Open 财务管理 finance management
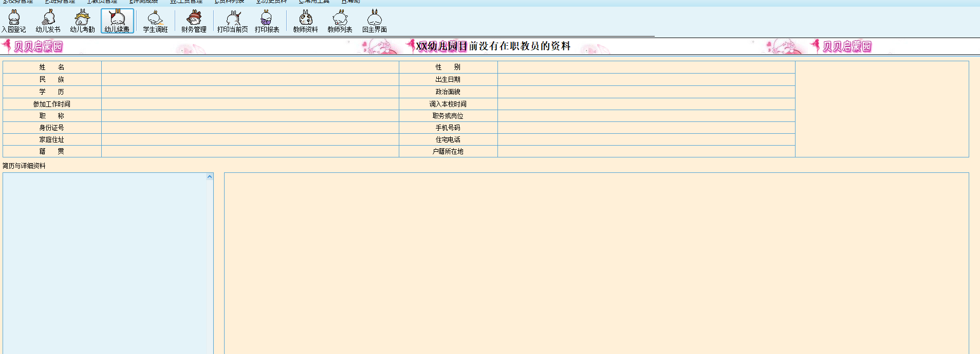 click(x=194, y=21)
